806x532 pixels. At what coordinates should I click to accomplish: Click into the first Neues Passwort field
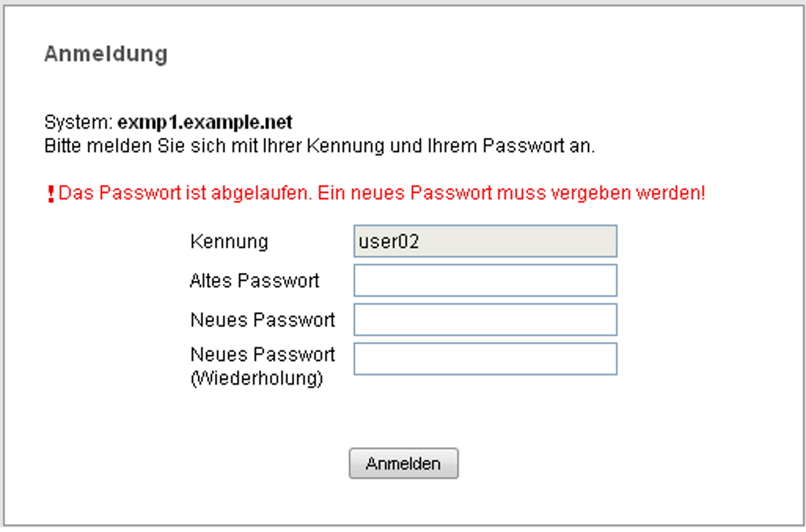(x=485, y=320)
